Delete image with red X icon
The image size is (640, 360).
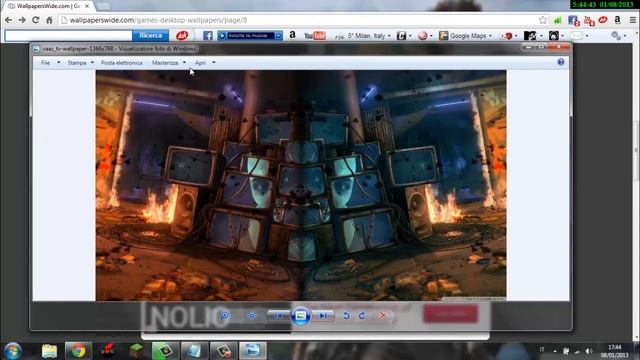point(382,316)
